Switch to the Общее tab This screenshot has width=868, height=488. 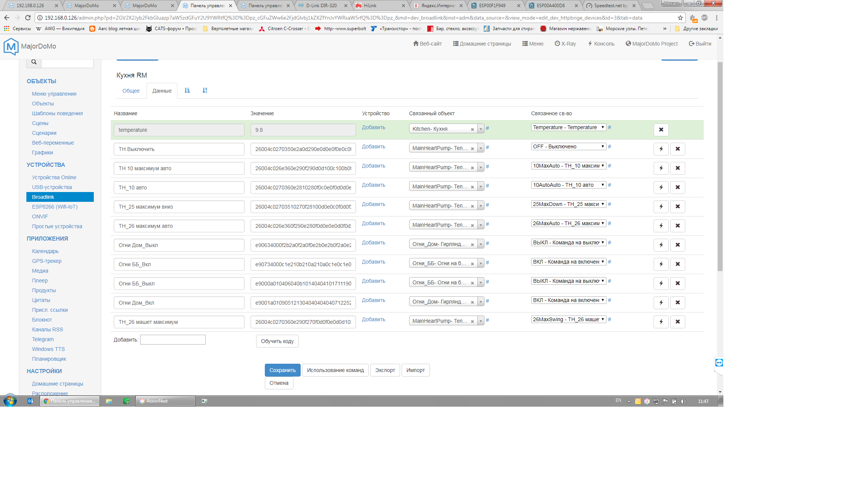pos(131,91)
